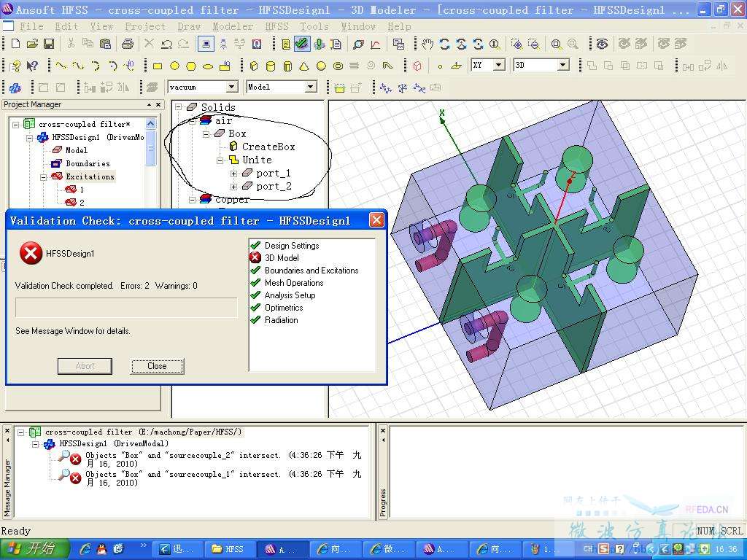Viewport: 747px width, 560px height.
Task: Select the Draw Torus tool
Action: [338, 66]
